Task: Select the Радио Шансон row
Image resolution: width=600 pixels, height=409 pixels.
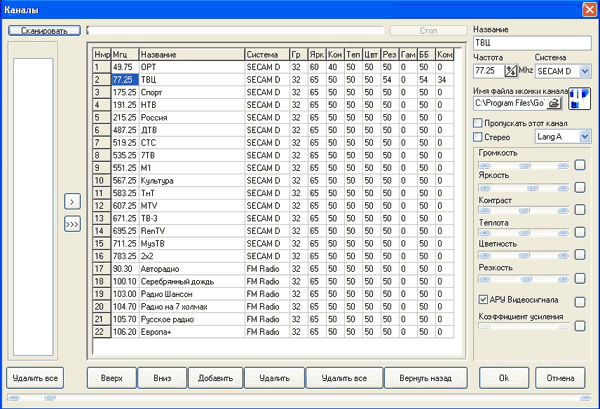Action: (x=273, y=294)
